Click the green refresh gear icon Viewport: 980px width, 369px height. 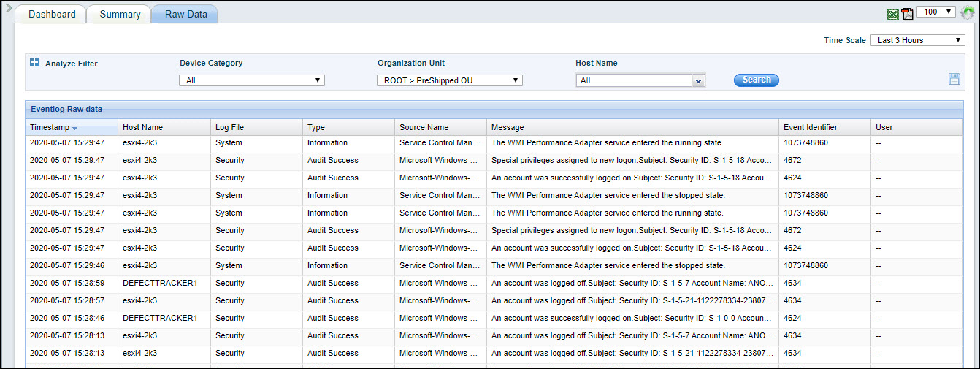(968, 12)
